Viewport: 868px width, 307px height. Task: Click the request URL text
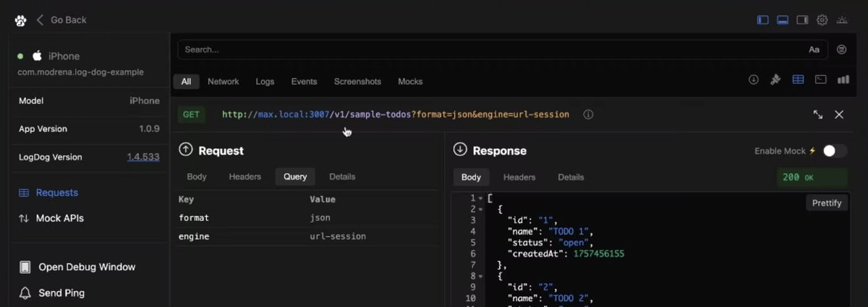point(395,114)
